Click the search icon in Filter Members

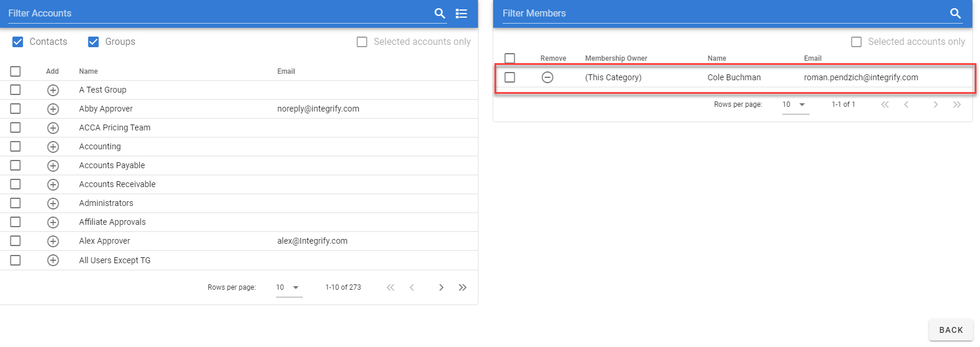pos(955,14)
